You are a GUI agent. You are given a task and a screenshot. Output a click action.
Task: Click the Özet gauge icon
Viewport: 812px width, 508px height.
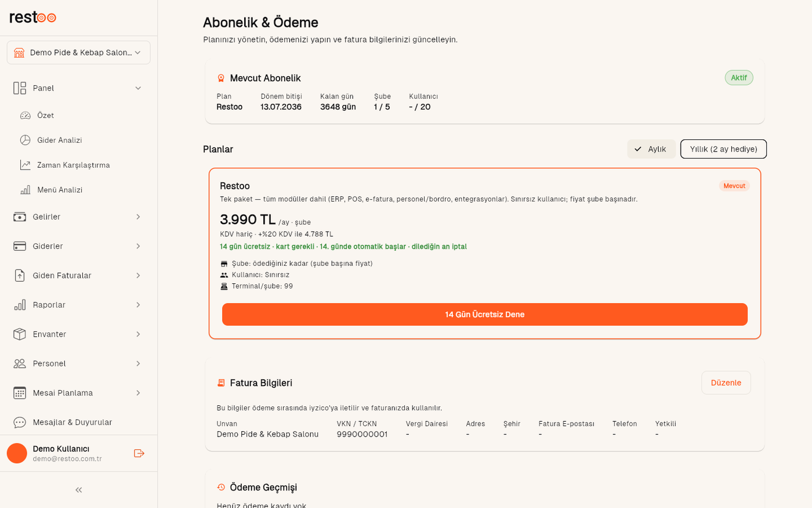coord(26,116)
